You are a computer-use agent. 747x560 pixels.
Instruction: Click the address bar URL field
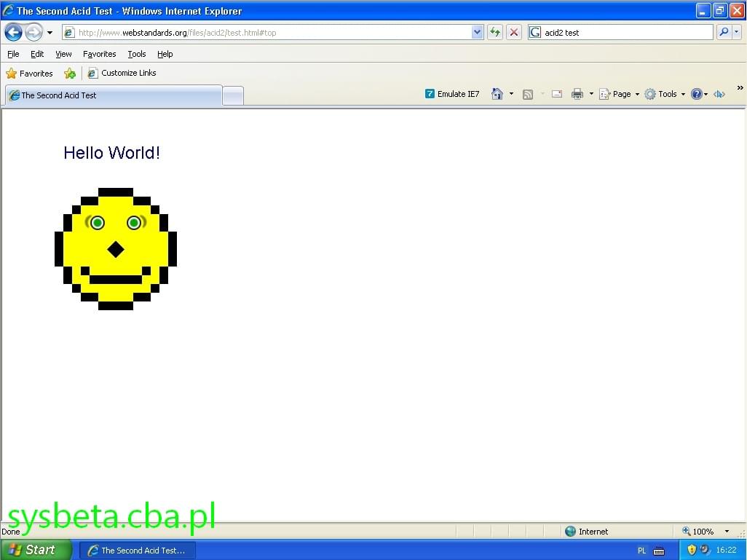click(274, 33)
